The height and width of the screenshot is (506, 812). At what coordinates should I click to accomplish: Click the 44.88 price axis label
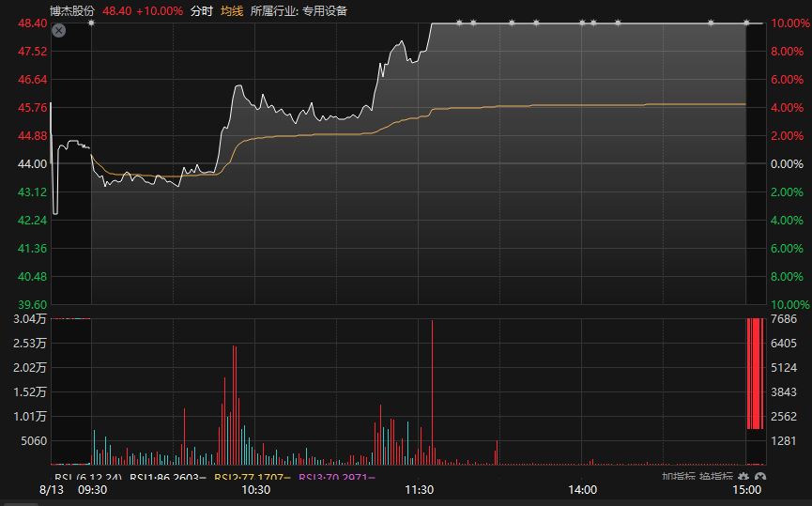click(x=33, y=136)
